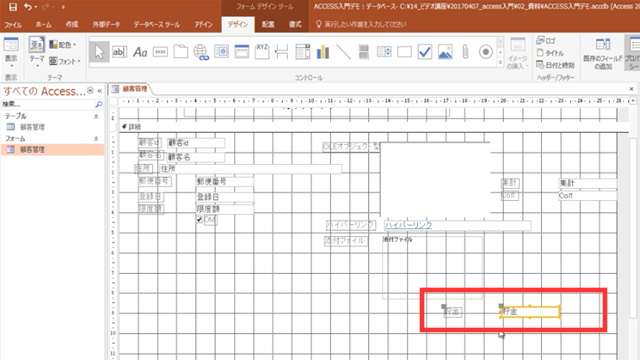Pick the Option Button control
This screenshot has width=640, height=360.
(485, 52)
